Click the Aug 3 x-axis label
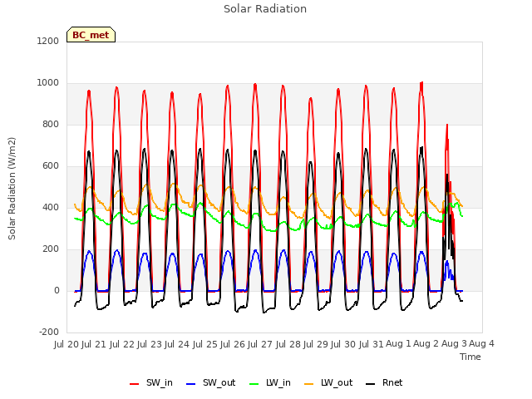The image size is (532, 399). pos(454,343)
